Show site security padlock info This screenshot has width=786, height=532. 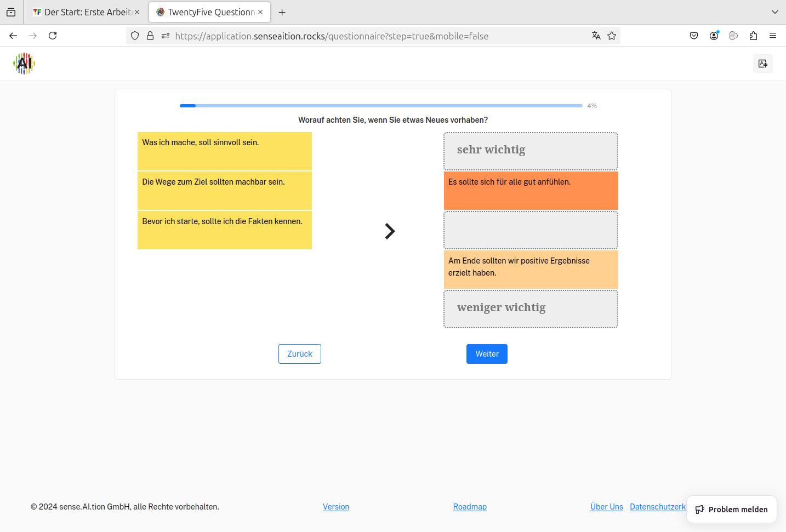(x=150, y=36)
